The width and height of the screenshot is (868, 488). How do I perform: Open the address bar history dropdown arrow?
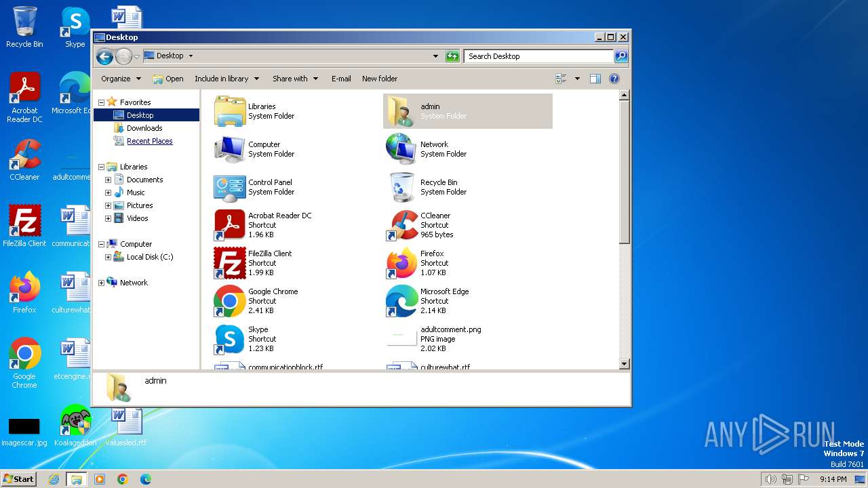click(x=435, y=56)
